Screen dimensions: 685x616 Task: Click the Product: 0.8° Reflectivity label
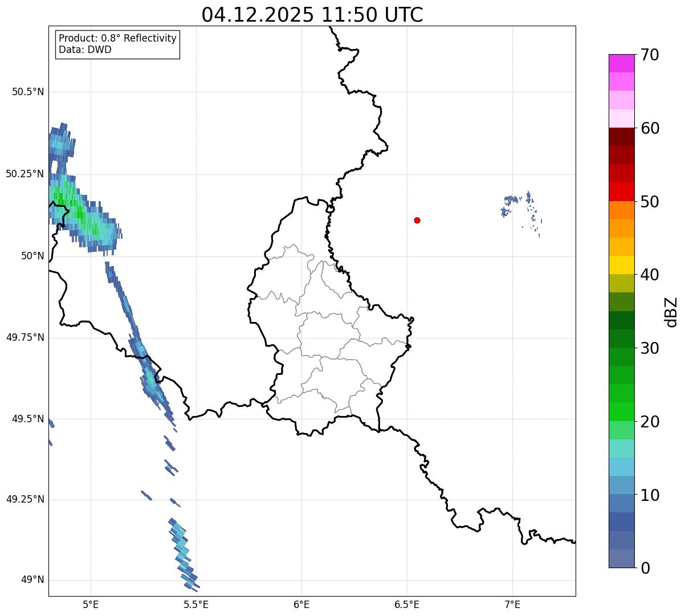pyautogui.click(x=118, y=38)
